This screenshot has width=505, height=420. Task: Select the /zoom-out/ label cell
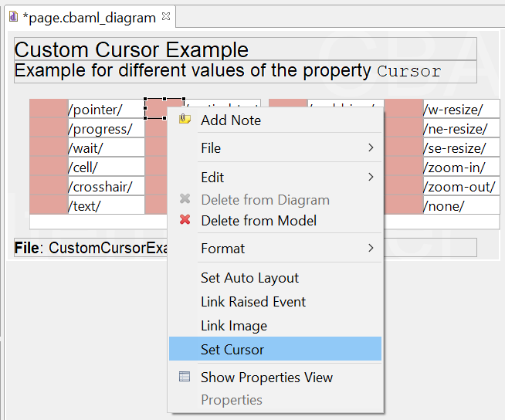460,187
